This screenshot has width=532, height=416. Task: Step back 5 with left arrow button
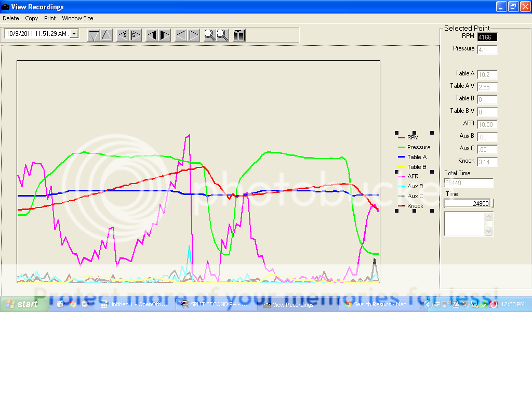pos(123,35)
